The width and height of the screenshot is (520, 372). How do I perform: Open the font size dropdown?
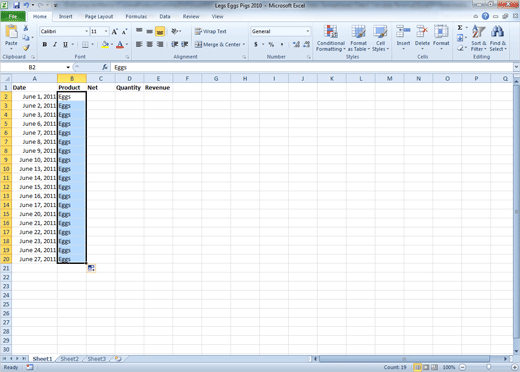106,31
